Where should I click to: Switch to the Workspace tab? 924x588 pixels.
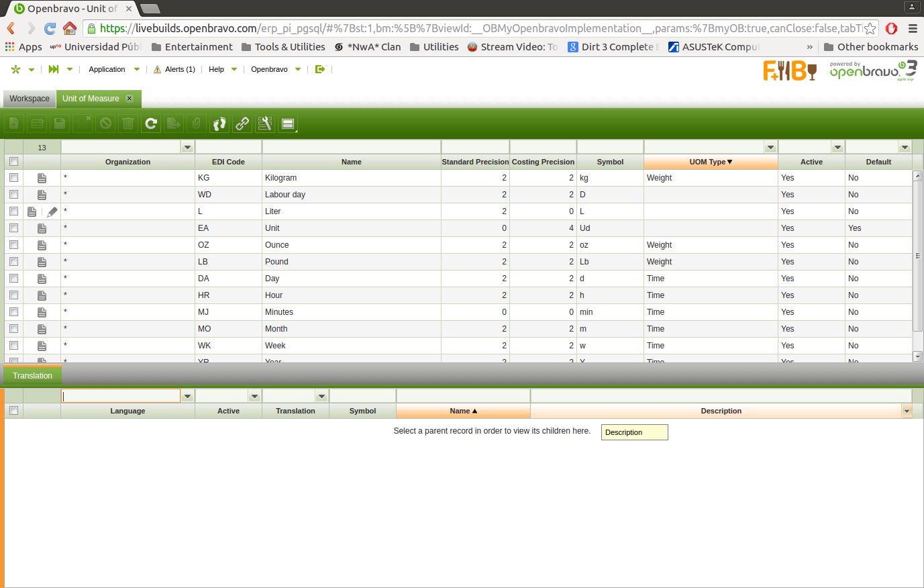click(x=30, y=99)
